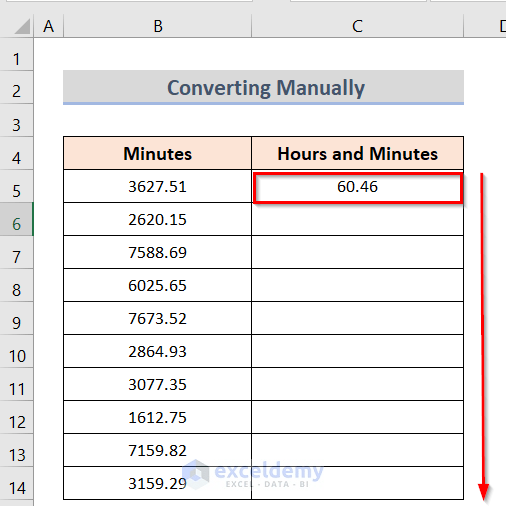Select empty cell beside 7159.82
506x506 pixels.
point(357,450)
